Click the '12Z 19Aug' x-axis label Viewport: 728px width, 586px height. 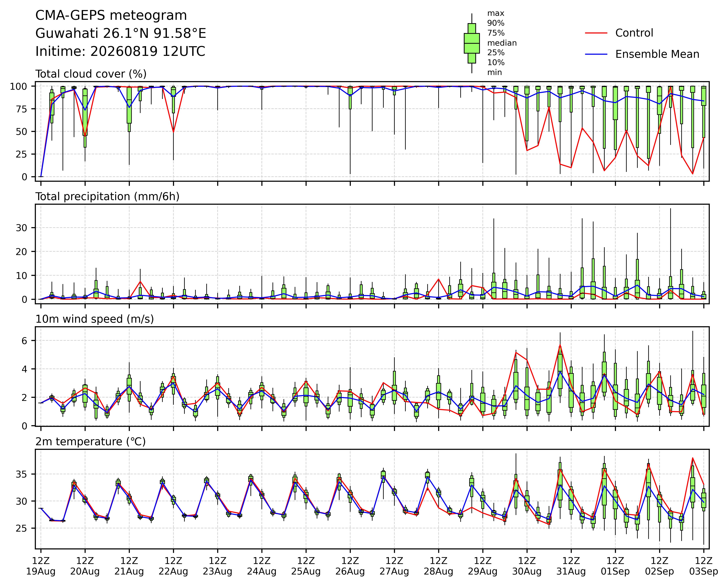click(x=41, y=566)
